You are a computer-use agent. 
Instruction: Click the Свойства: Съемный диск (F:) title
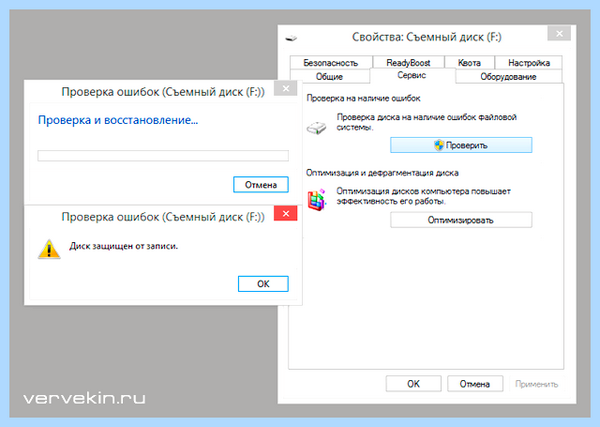tap(427, 37)
